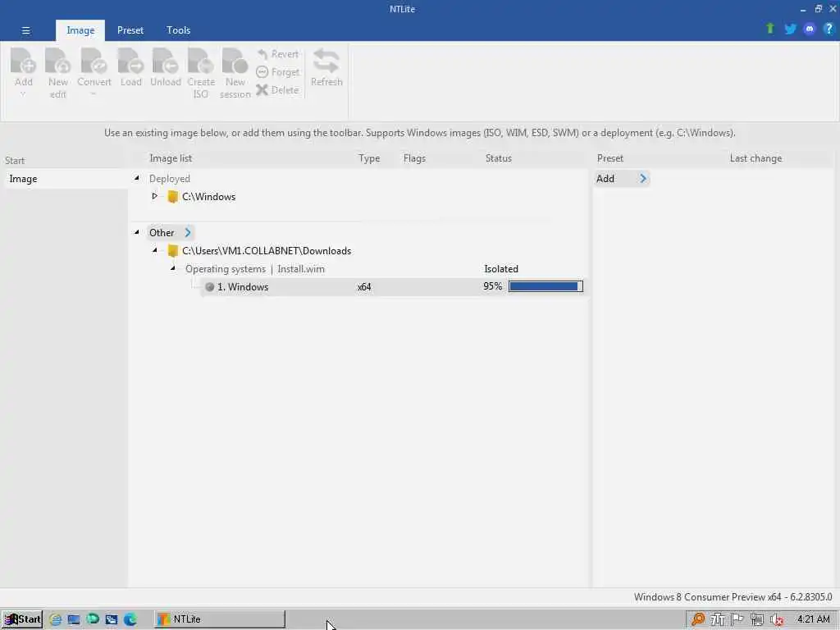Click the chevron next to Other

(188, 232)
